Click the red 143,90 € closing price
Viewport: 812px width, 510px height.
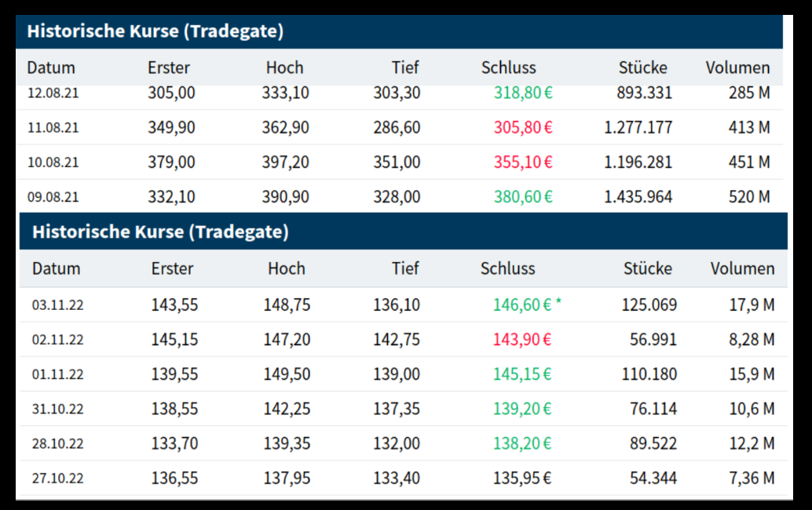coord(522,340)
